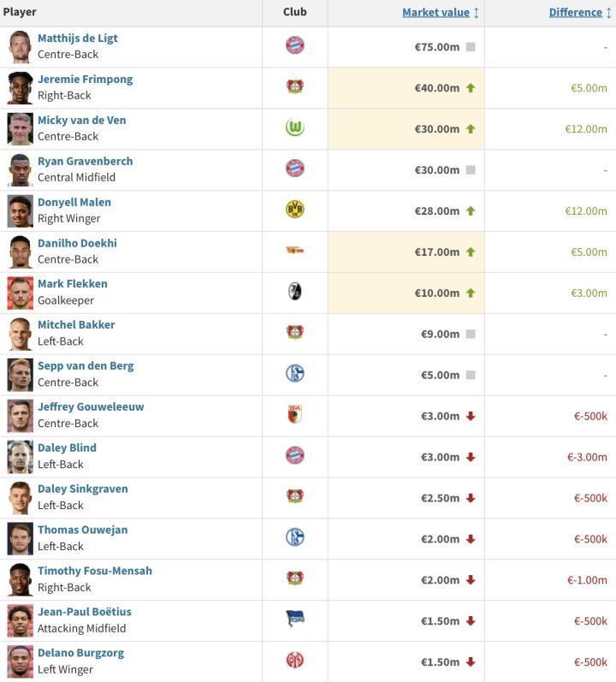Click Bayern Munich crest beside Matthijs de Ligt
616x682 pixels.
[x=294, y=46]
